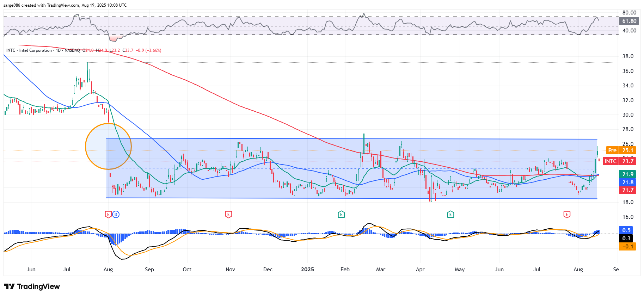Click the 2025 label on time axis

tap(307, 270)
